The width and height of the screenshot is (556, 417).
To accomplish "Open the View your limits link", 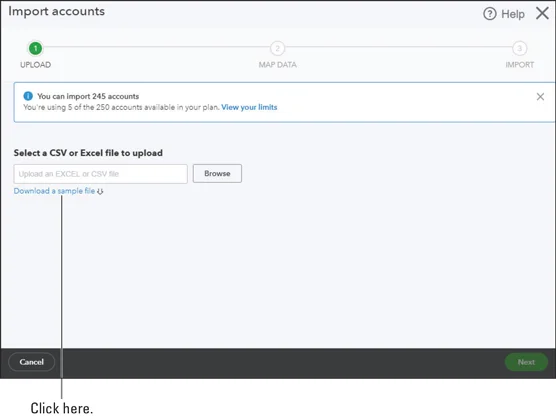I will (x=249, y=107).
